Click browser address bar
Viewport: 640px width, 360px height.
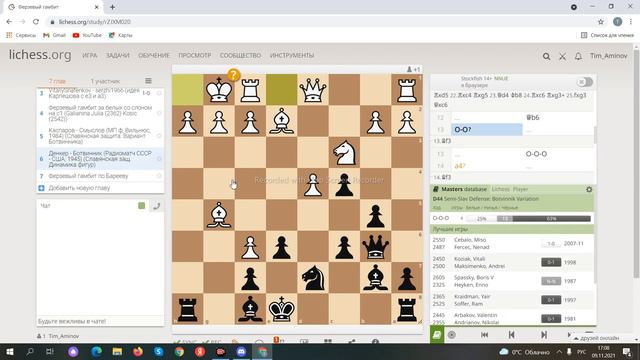[318, 22]
